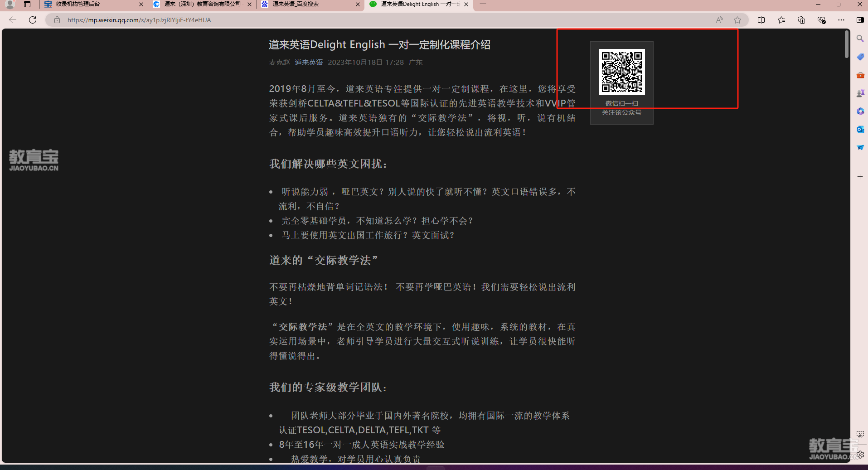Open split screen view icon

pos(761,20)
